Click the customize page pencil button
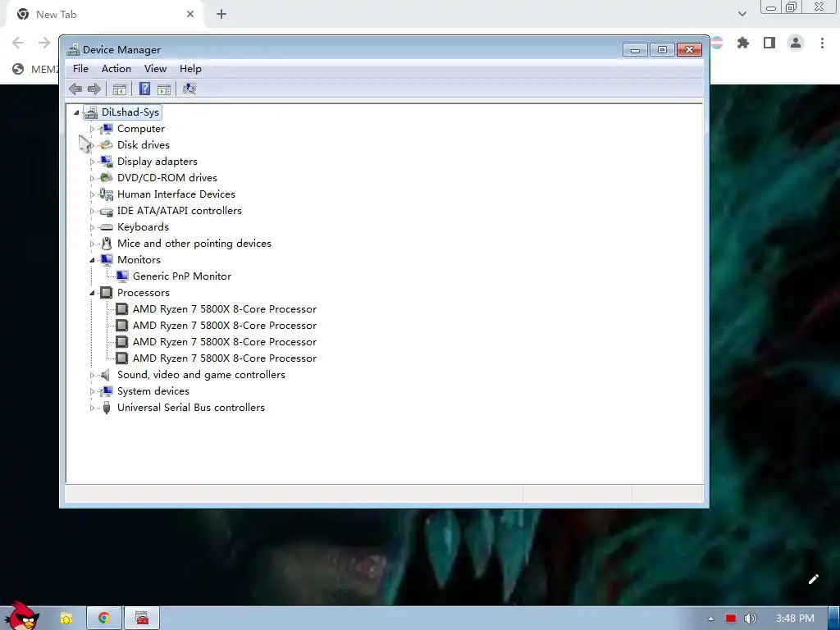This screenshot has width=840, height=630. pyautogui.click(x=813, y=579)
